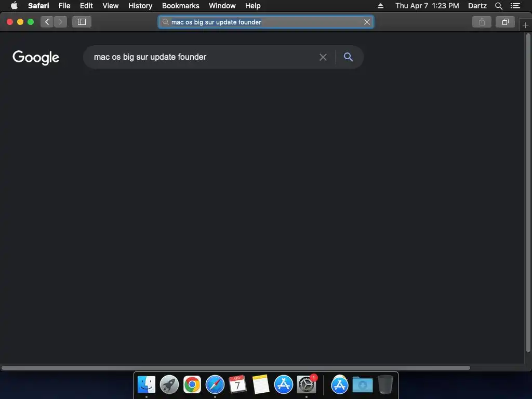Open the Bookmarks menu

180,6
